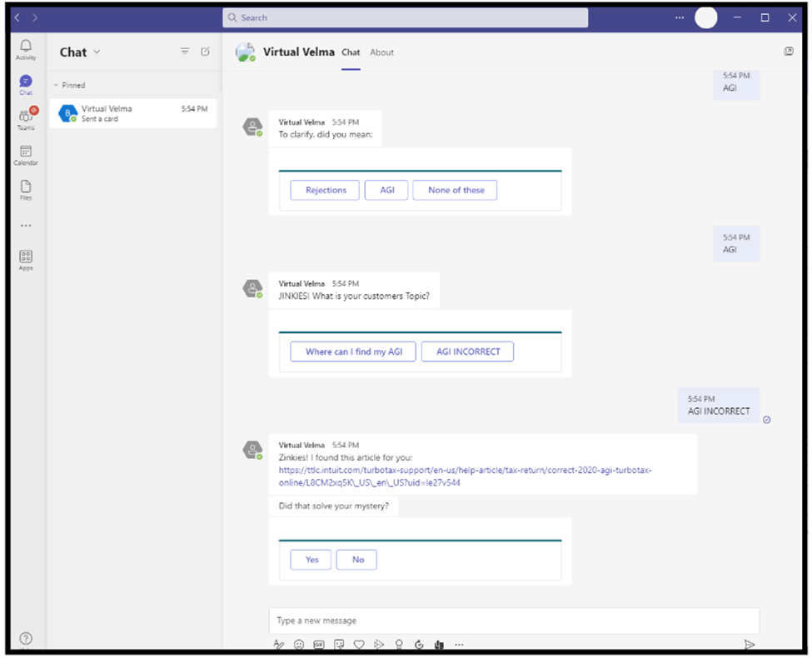Insert a GIF
The height and width of the screenshot is (658, 812).
pos(319,645)
